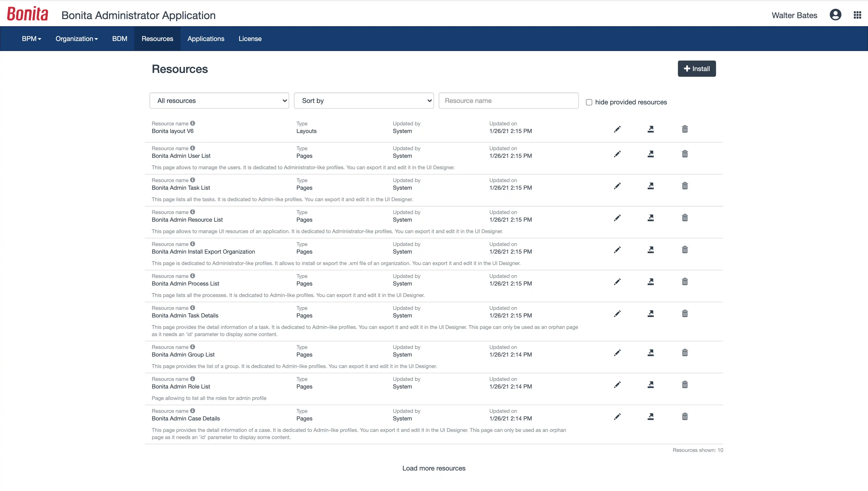Viewport: 868px width, 491px height.
Task: Click the export icon for Bonita Admin Group List
Action: (x=651, y=353)
